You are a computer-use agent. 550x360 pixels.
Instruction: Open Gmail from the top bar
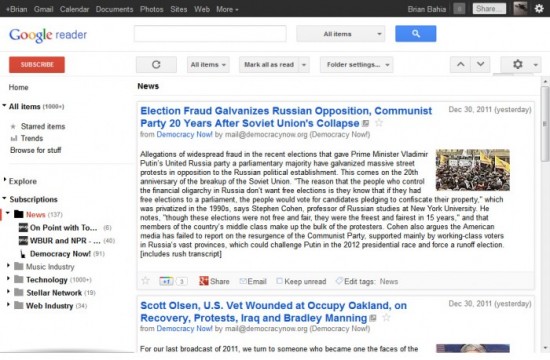(x=43, y=9)
